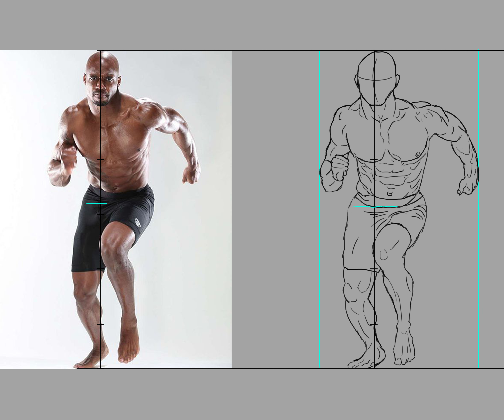Click the white logo on the black shorts
This screenshot has width=504, height=420.
(x=138, y=222)
